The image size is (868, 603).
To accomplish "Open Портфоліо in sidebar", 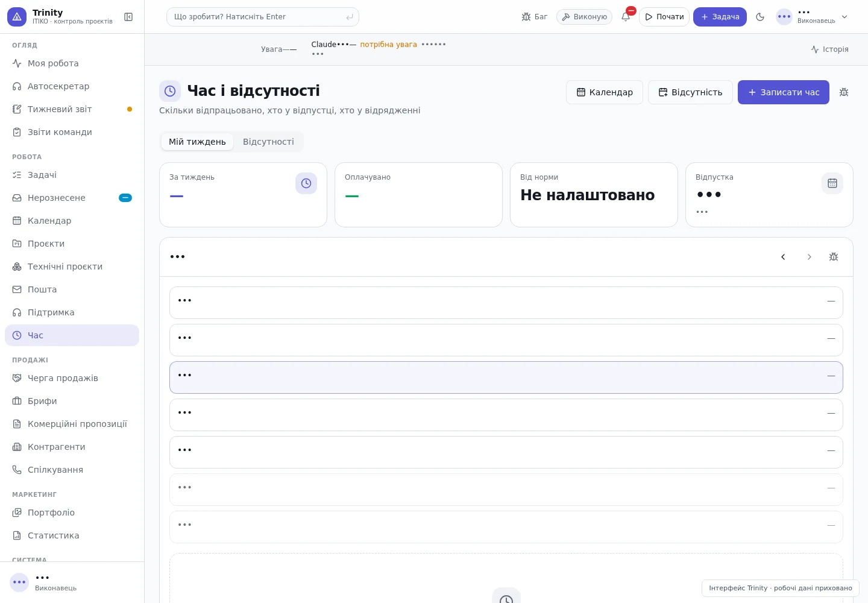I will pyautogui.click(x=72, y=513).
